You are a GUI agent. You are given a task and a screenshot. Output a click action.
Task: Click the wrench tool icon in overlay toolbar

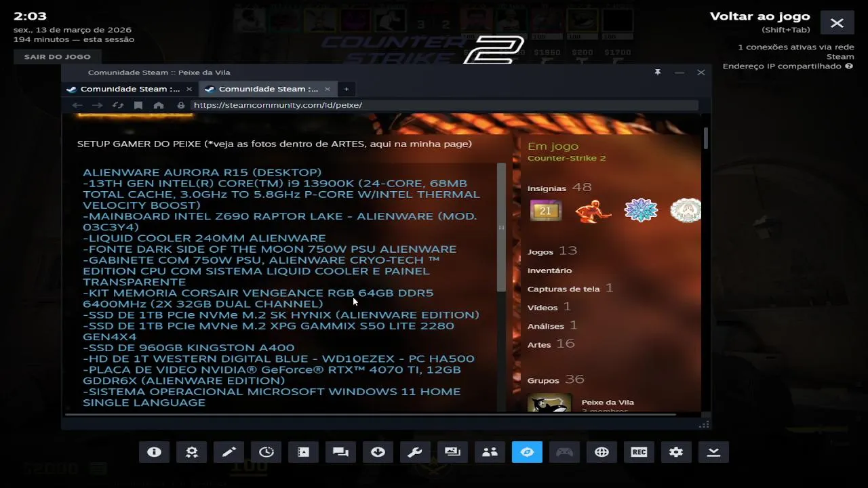(415, 452)
